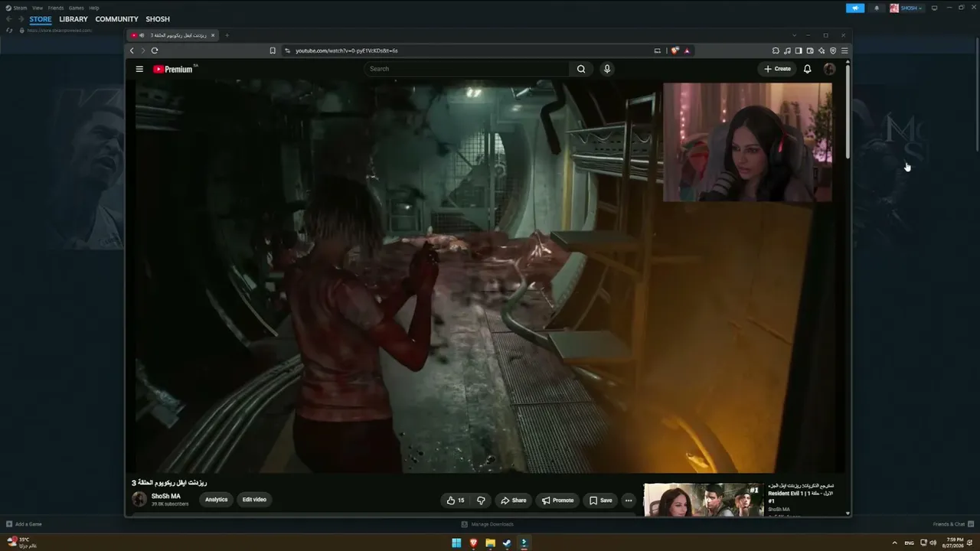The image size is (980, 551).
Task: Open the Windows Start menu
Action: (x=456, y=543)
